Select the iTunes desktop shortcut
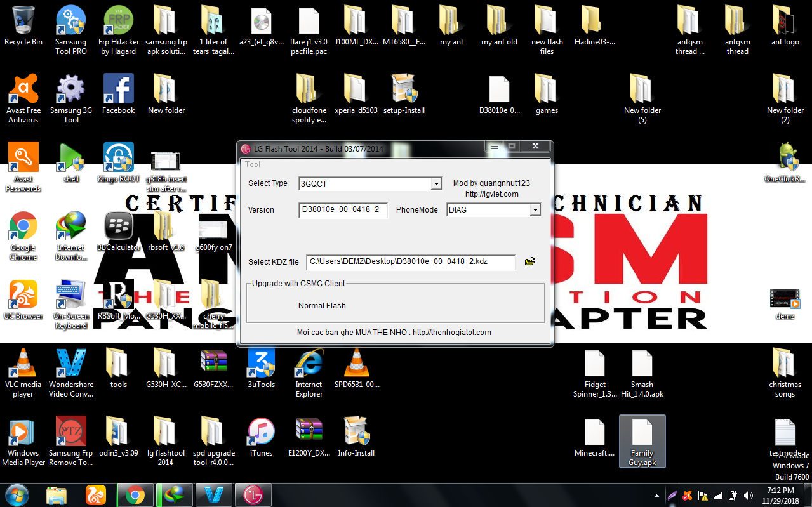 [x=261, y=437]
